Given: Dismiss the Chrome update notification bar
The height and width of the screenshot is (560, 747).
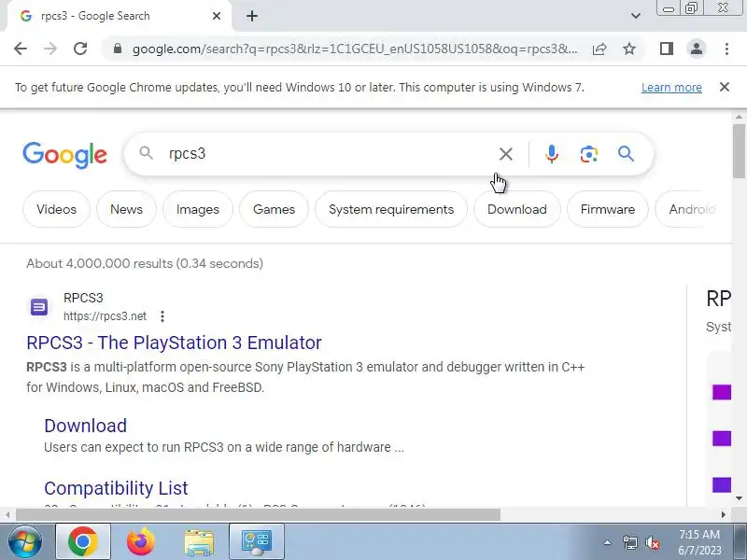Looking at the screenshot, I should click(x=725, y=87).
